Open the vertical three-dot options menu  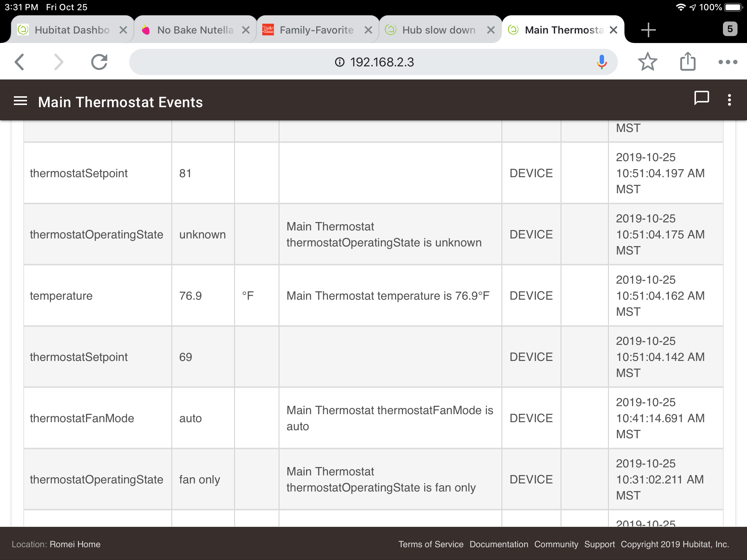(x=729, y=100)
